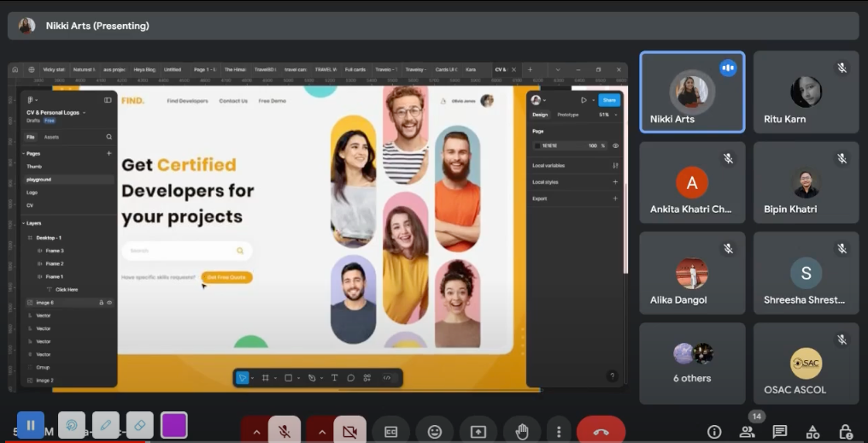The height and width of the screenshot is (443, 868).
Task: Open local variables settings icon
Action: [615, 165]
